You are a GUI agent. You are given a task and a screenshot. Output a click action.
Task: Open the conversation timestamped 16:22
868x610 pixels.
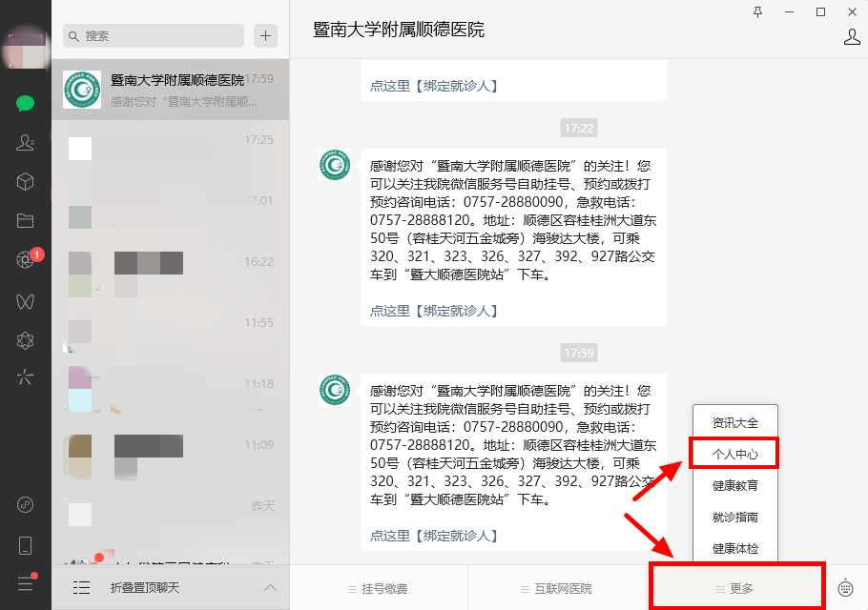tap(171, 272)
